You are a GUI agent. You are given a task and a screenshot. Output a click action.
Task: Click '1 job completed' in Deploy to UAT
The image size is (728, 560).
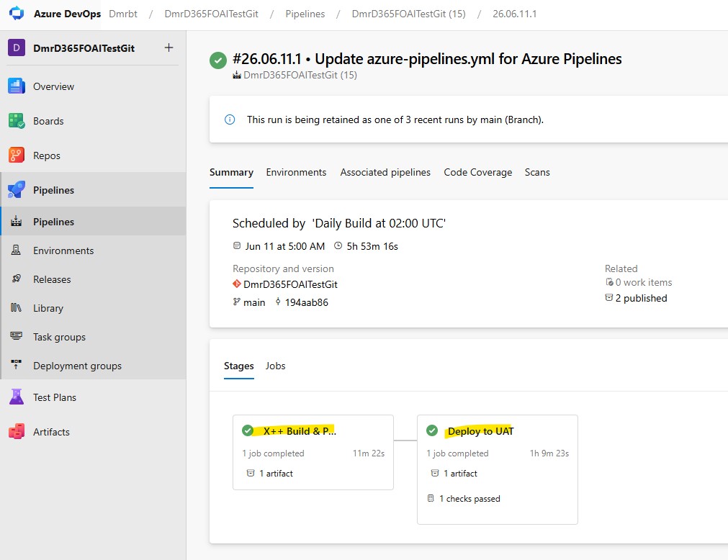click(x=457, y=453)
